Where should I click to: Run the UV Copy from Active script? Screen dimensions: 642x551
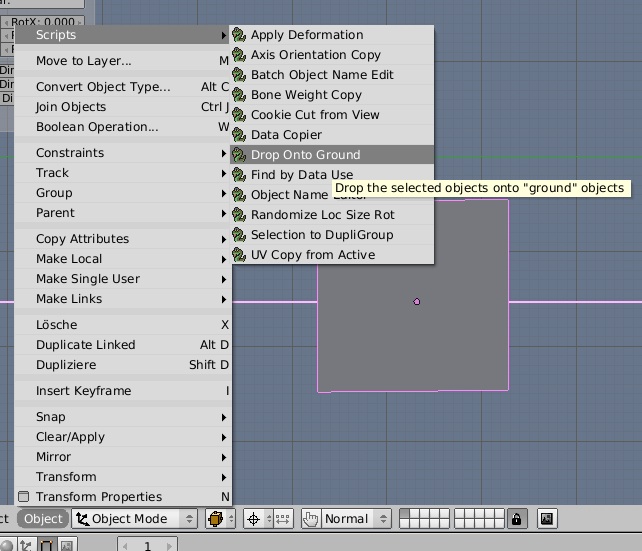click(x=332, y=255)
